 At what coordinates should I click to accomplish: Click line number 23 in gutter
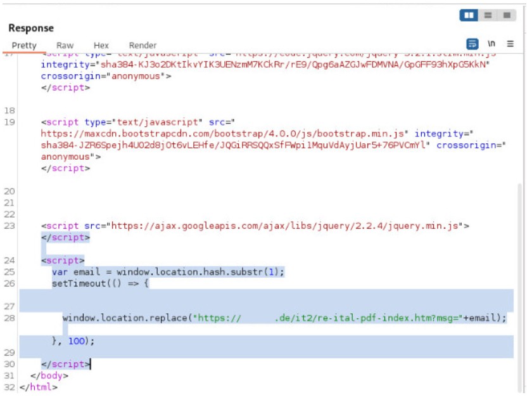9,226
